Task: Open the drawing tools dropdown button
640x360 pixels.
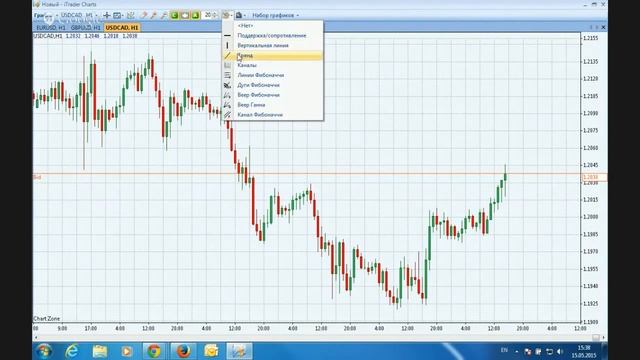Action: (x=227, y=16)
